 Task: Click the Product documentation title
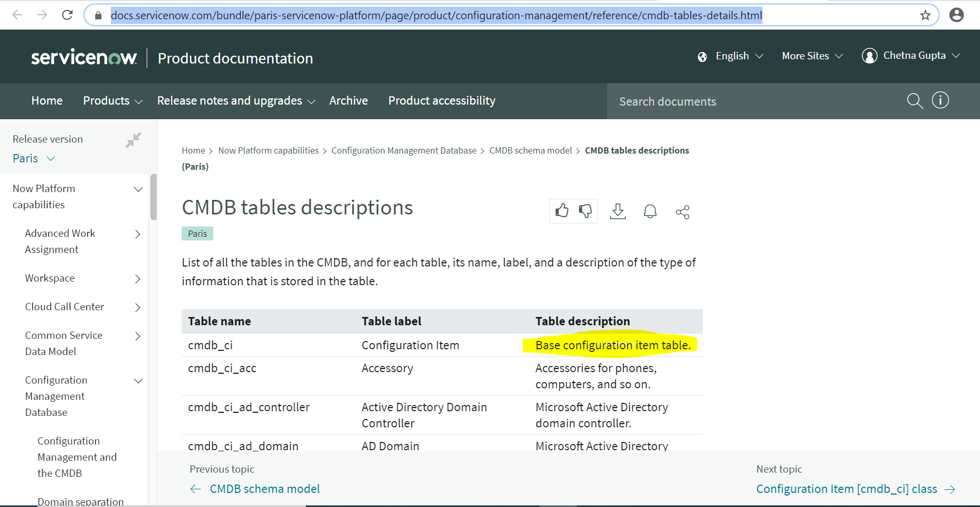click(x=235, y=58)
